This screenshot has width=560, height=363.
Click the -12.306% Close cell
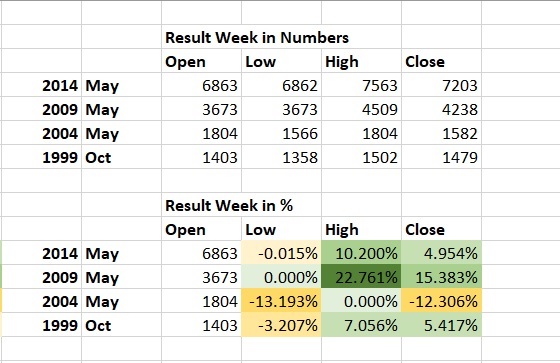pos(441,301)
